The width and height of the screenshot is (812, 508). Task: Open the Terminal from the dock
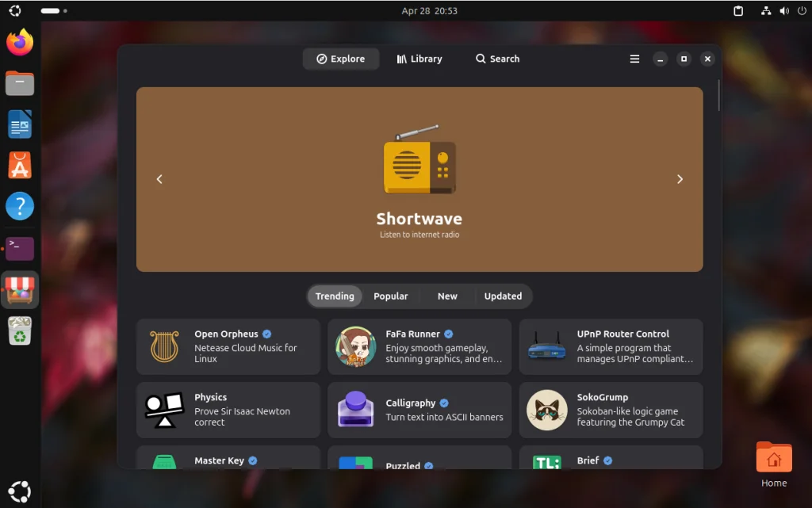point(20,248)
